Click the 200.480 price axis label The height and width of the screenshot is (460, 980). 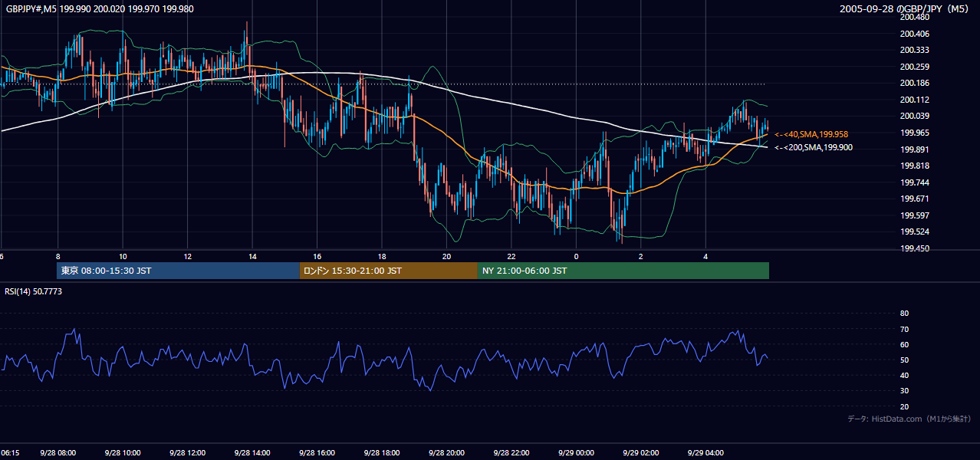click(914, 18)
